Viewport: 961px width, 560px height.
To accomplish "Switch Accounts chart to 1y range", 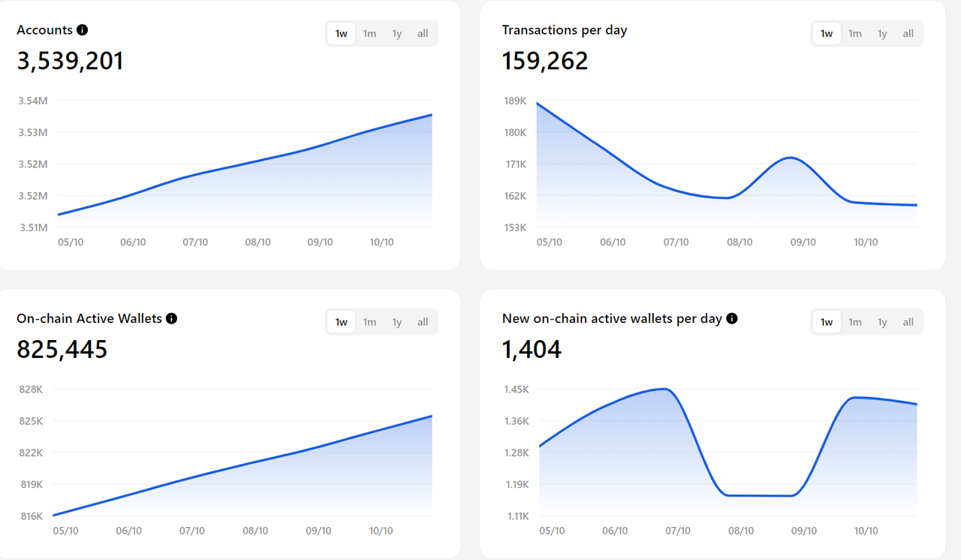I will tap(396, 34).
